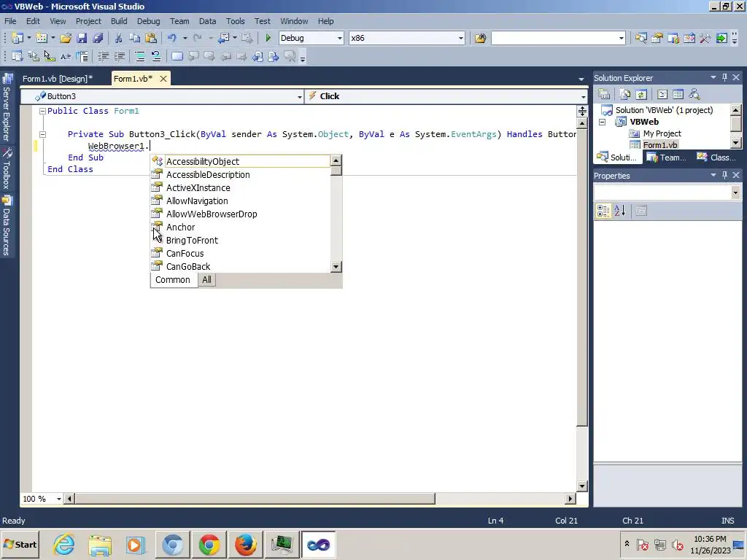Sort properties alphabetically in Properties panel

620,211
